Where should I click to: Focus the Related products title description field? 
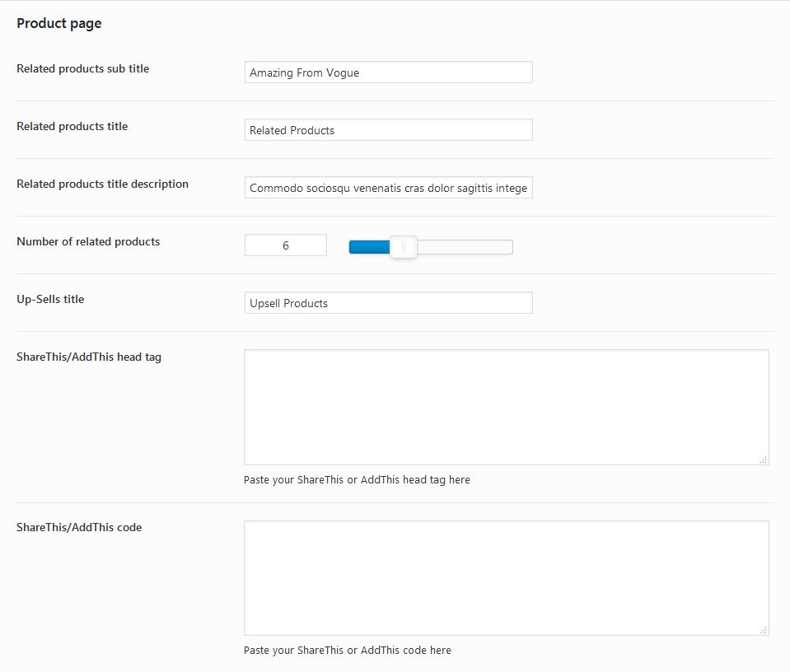(389, 188)
